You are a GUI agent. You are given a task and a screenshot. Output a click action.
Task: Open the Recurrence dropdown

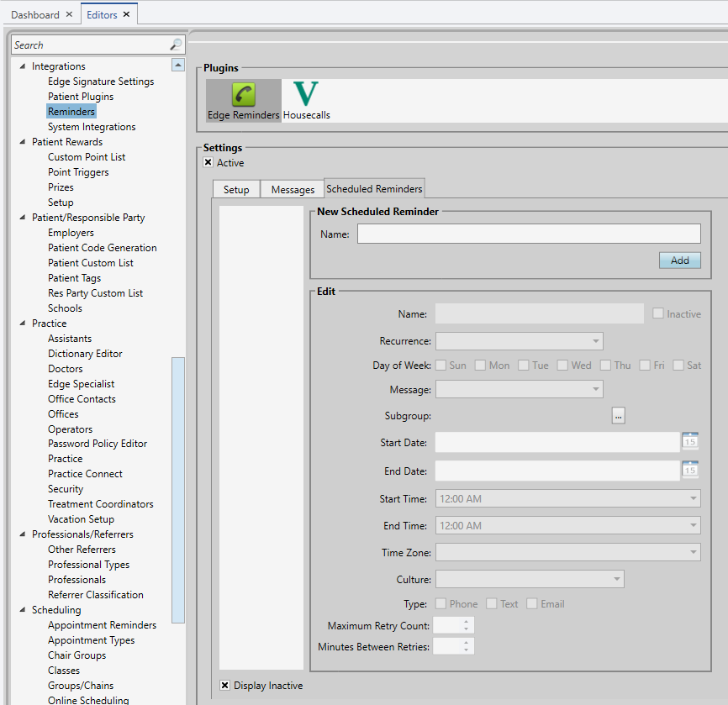(519, 341)
